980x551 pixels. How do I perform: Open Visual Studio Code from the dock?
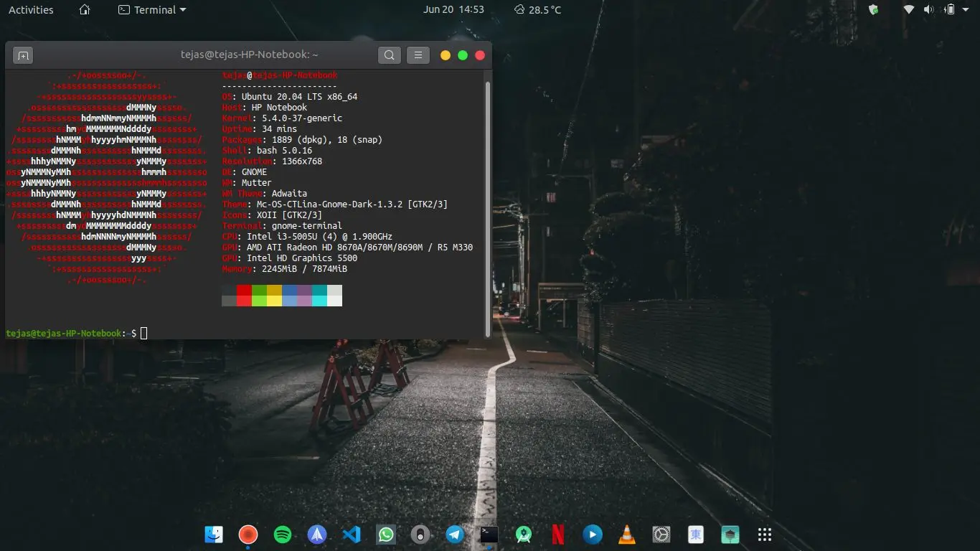[x=352, y=534]
